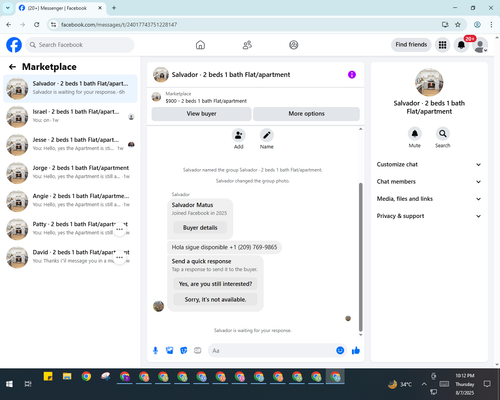
Task: Click the browser address bar URL
Action: point(119,25)
